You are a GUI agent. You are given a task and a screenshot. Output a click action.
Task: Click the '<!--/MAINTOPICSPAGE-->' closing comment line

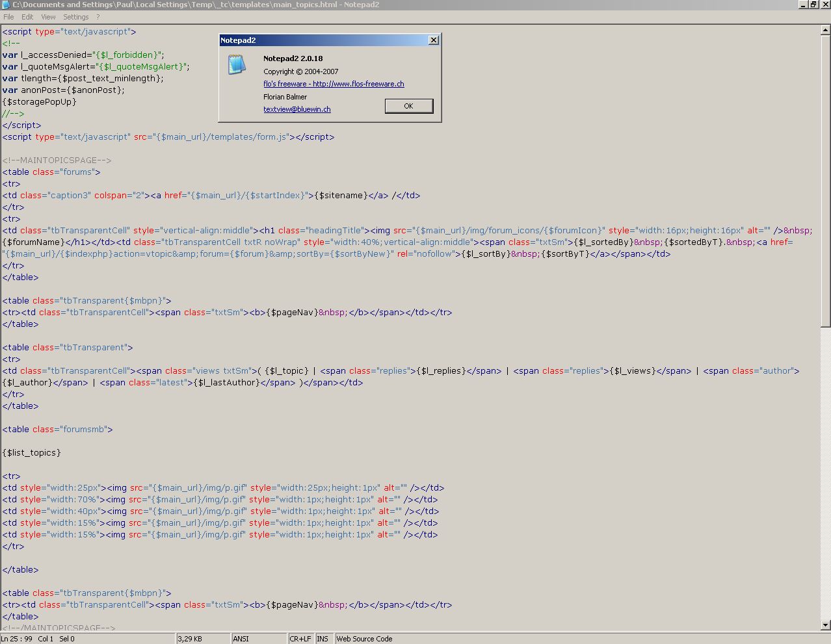(59, 628)
